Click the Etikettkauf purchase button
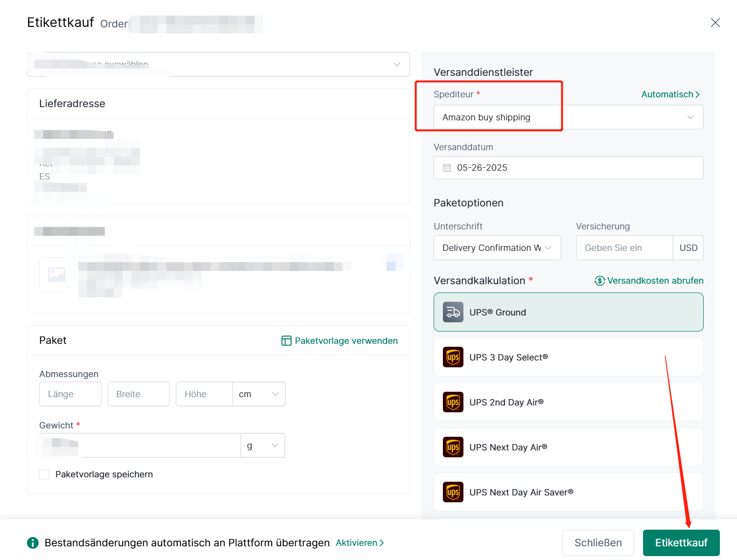Viewport: 737px width, 560px height. tap(681, 543)
